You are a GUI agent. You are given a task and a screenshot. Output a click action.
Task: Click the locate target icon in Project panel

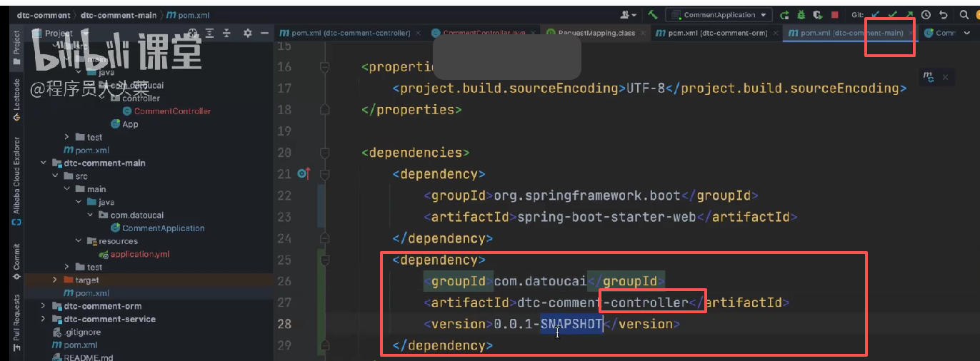[192, 33]
